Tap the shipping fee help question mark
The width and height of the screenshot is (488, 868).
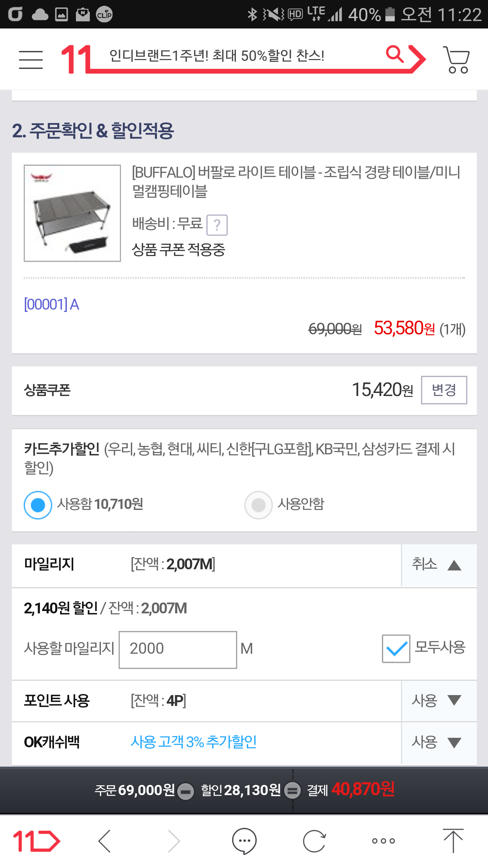[217, 225]
